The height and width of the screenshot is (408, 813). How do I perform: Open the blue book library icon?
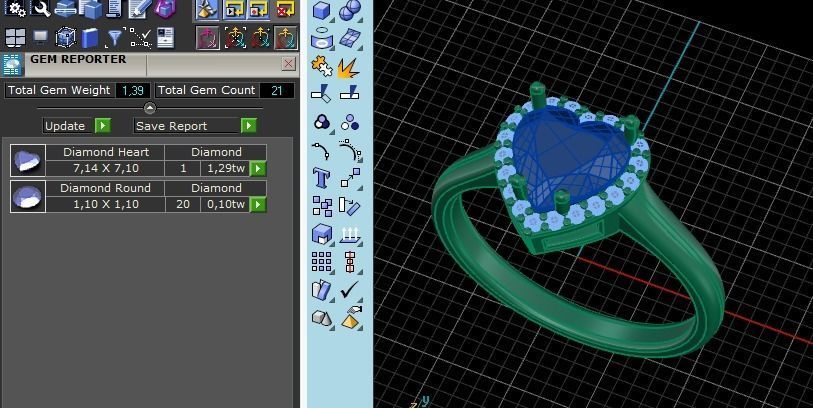tap(90, 38)
